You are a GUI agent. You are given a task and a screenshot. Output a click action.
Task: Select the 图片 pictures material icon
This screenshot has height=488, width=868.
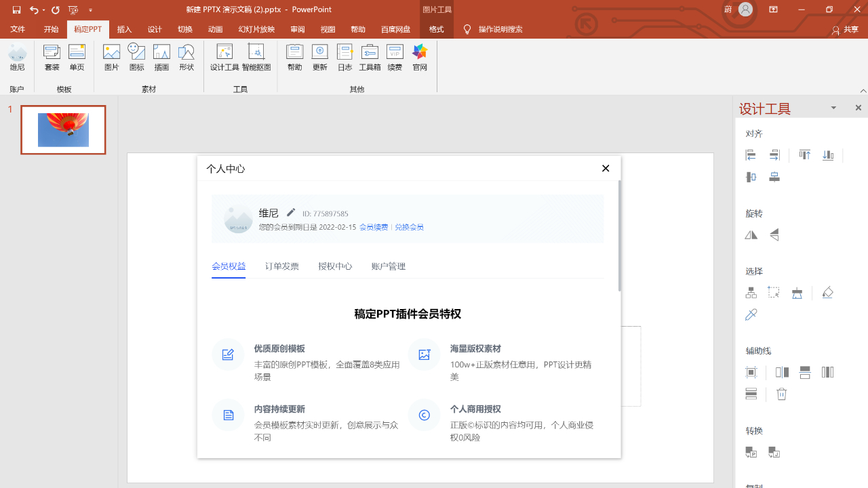[111, 58]
